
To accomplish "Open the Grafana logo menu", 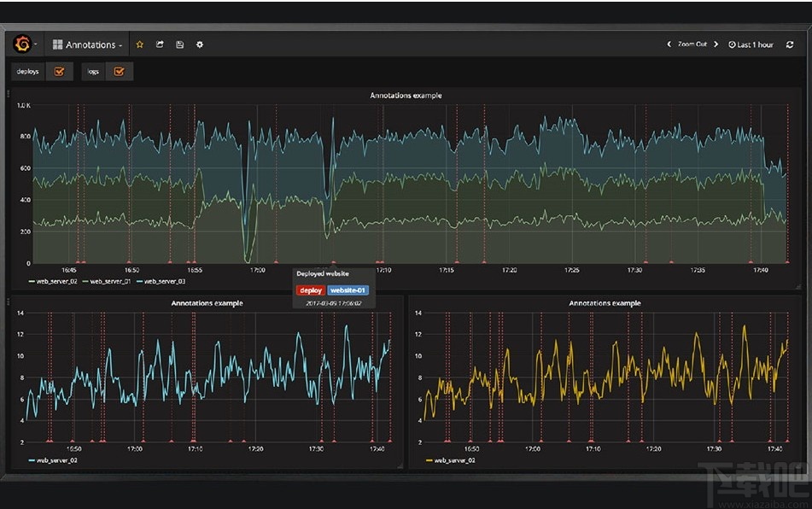I will (x=24, y=44).
